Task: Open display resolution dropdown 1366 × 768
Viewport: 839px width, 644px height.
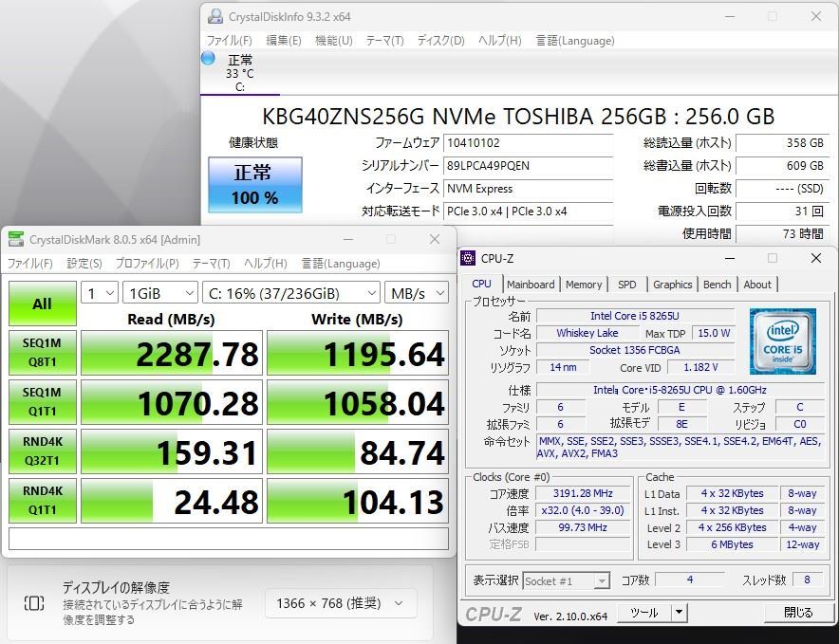Action: click(x=341, y=603)
